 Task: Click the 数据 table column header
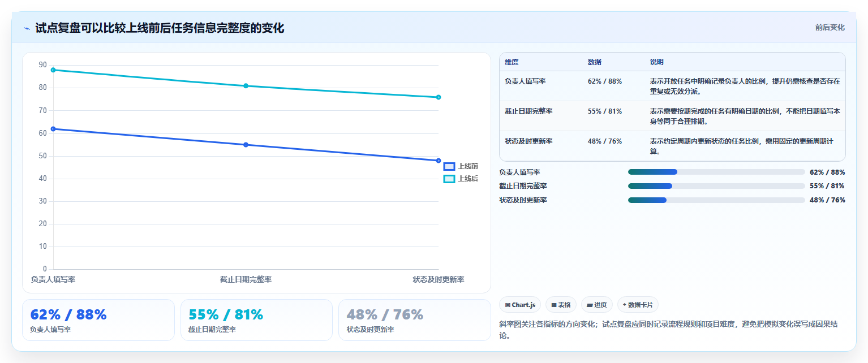(x=595, y=62)
